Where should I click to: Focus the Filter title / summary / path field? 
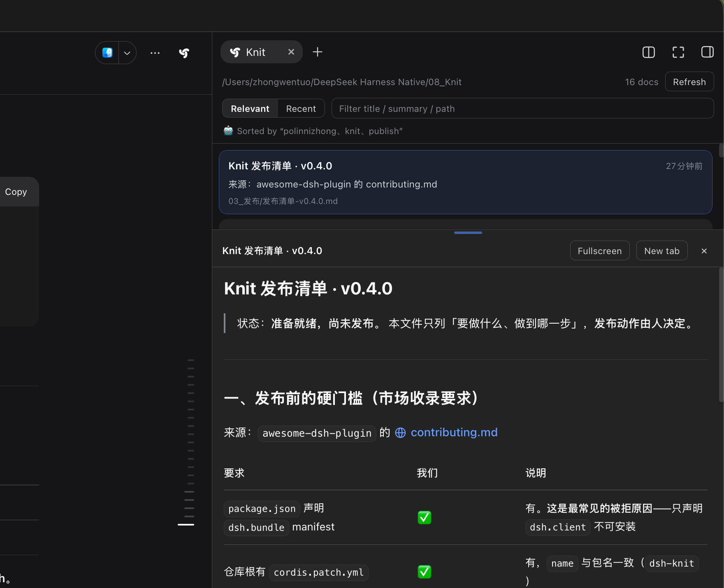522,109
